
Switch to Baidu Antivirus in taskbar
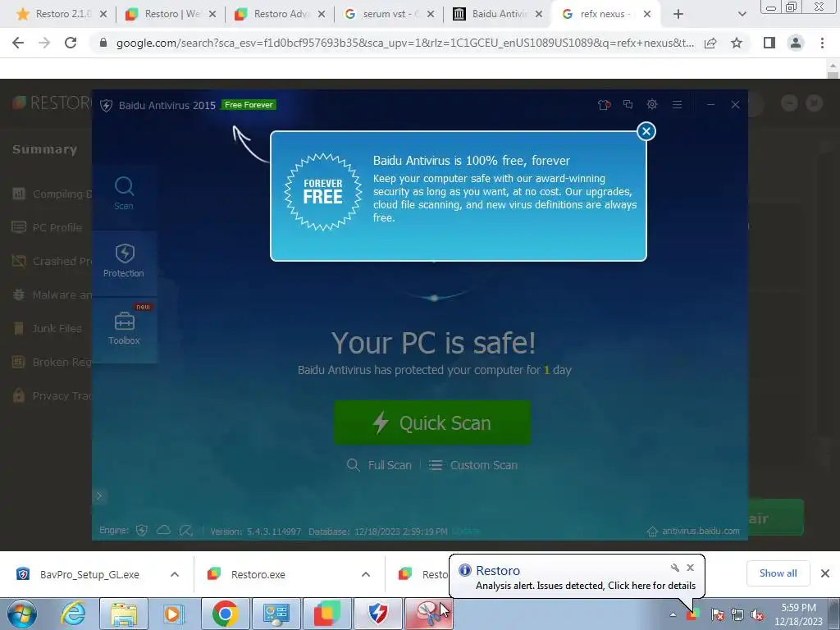(x=377, y=614)
